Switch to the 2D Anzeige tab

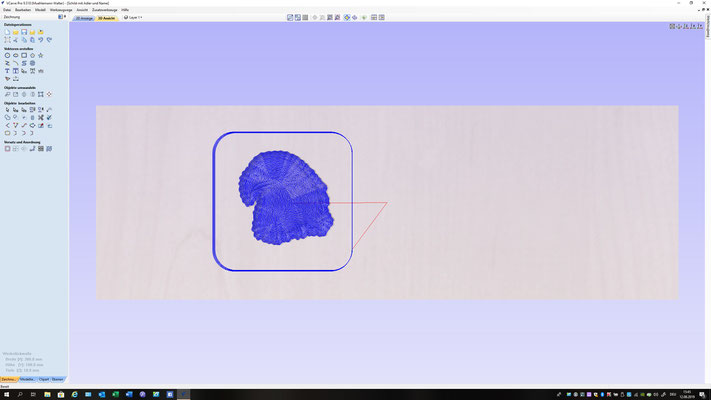(x=84, y=18)
